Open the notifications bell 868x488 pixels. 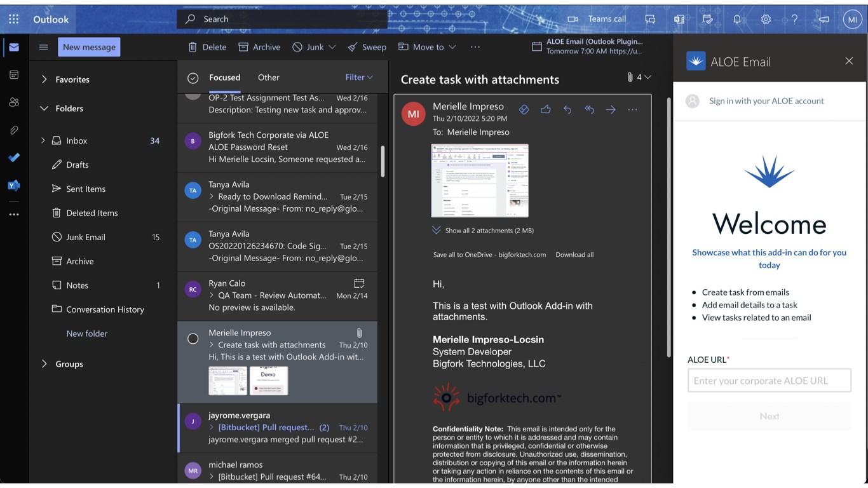[x=737, y=19]
